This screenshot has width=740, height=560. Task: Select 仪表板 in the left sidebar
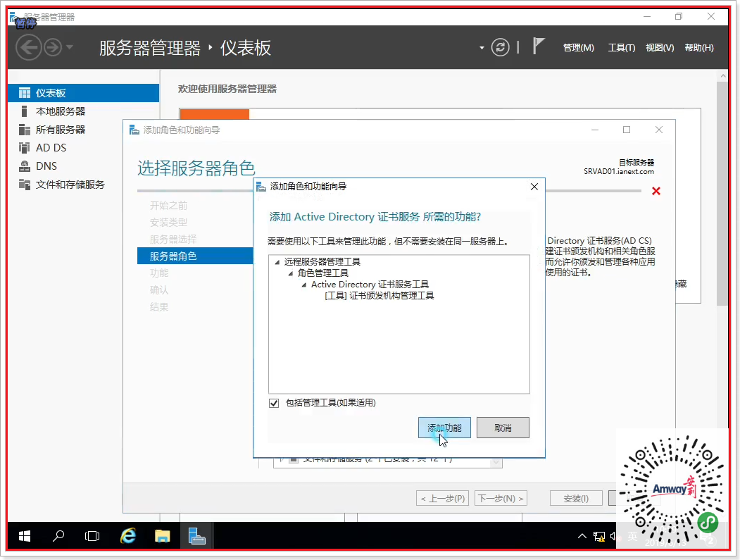click(84, 93)
